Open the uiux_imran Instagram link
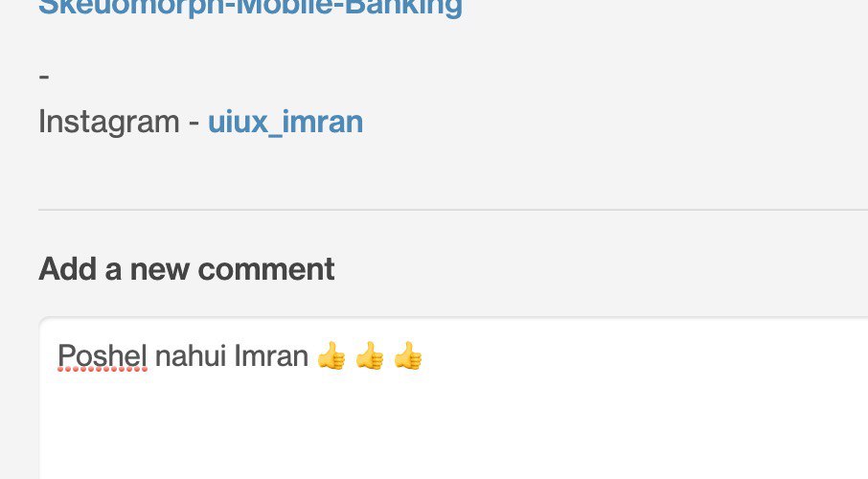Viewport: 868px width, 479px height. [x=286, y=122]
